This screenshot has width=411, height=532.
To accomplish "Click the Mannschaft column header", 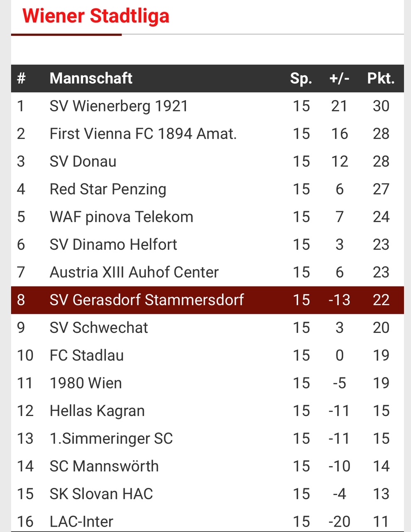I will coord(91,78).
